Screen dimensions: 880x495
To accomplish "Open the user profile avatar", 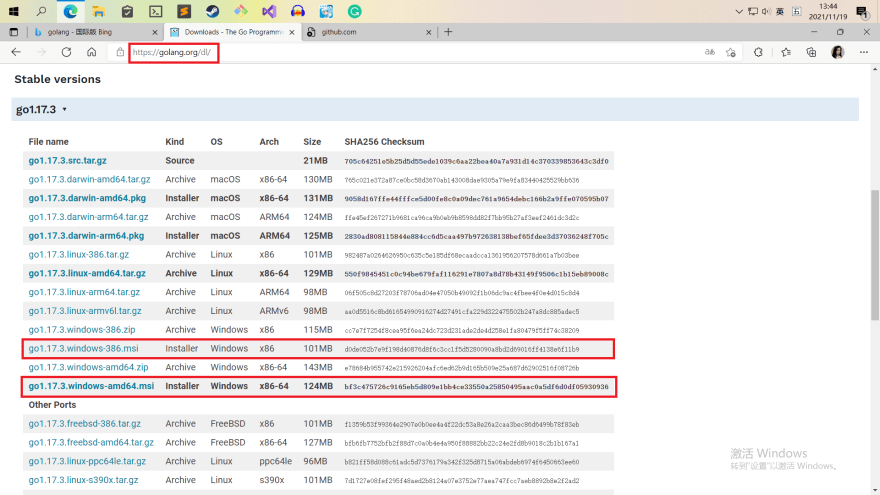I will pyautogui.click(x=837, y=52).
